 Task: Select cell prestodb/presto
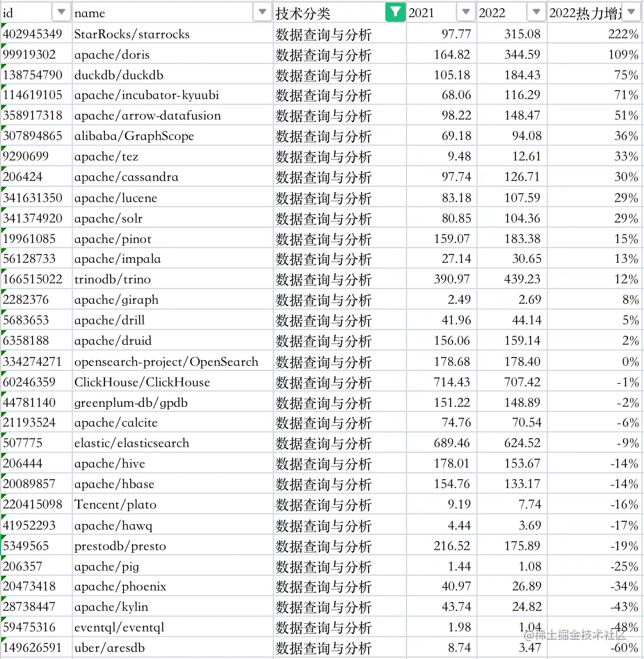172,546
